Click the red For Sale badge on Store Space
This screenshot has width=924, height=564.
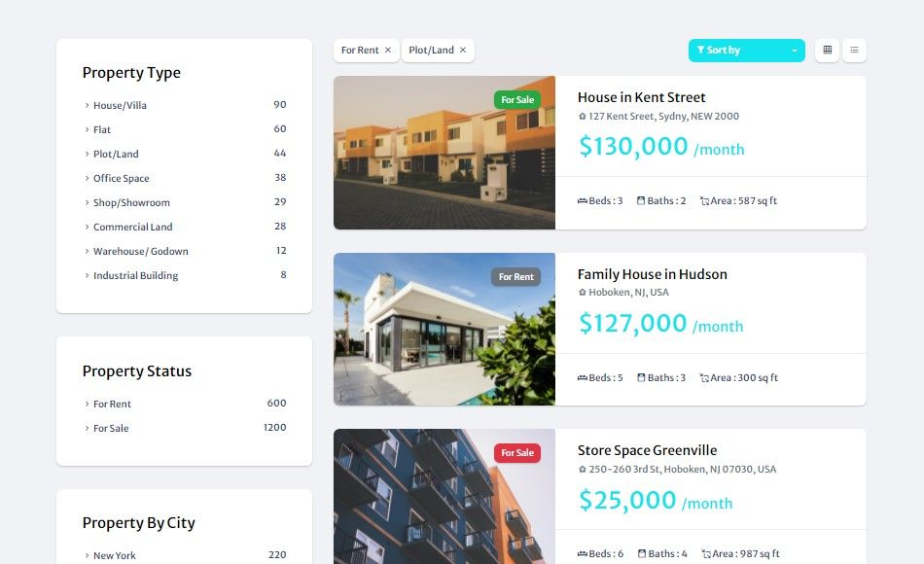point(517,452)
